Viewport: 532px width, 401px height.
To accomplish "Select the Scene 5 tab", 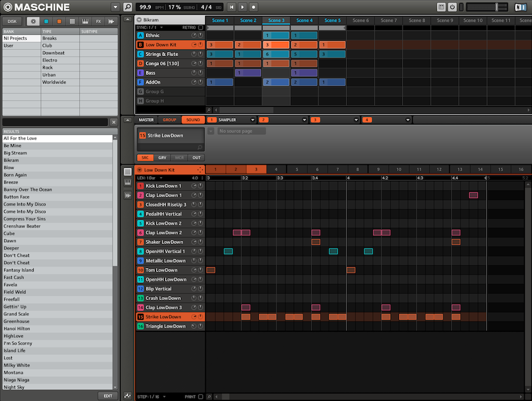I will pos(332,20).
